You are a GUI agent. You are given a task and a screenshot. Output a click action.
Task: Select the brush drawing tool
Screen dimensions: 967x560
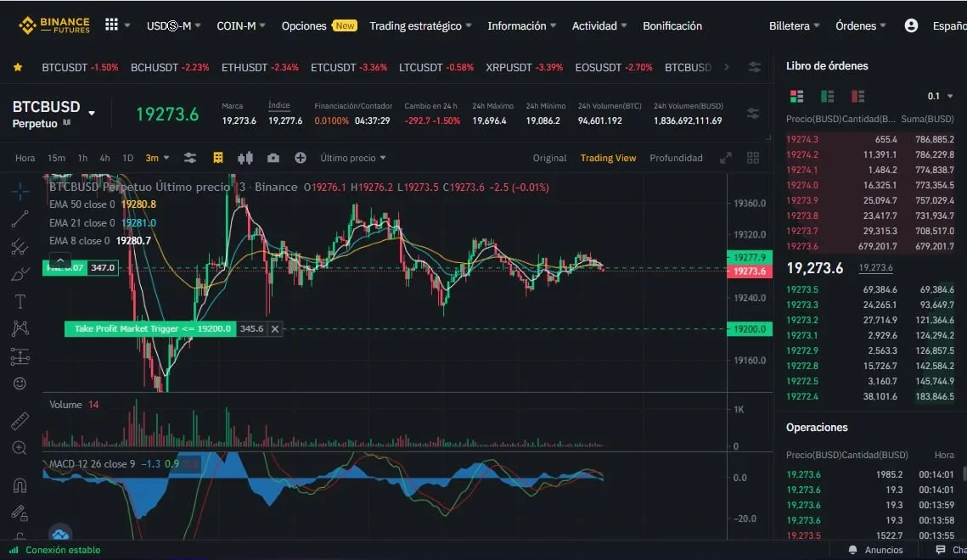(20, 274)
